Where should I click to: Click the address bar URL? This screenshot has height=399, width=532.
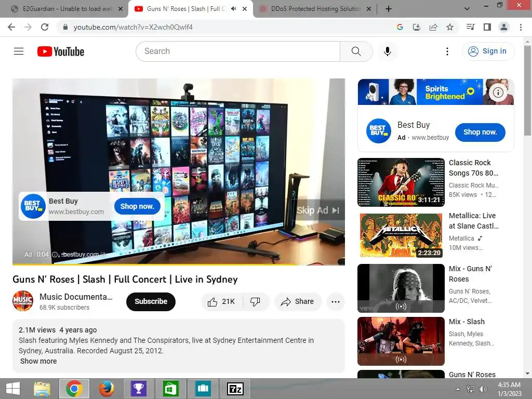click(x=133, y=27)
